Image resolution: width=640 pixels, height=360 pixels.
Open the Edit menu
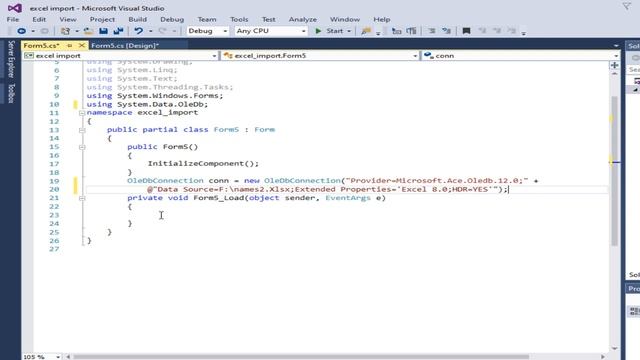click(x=39, y=19)
